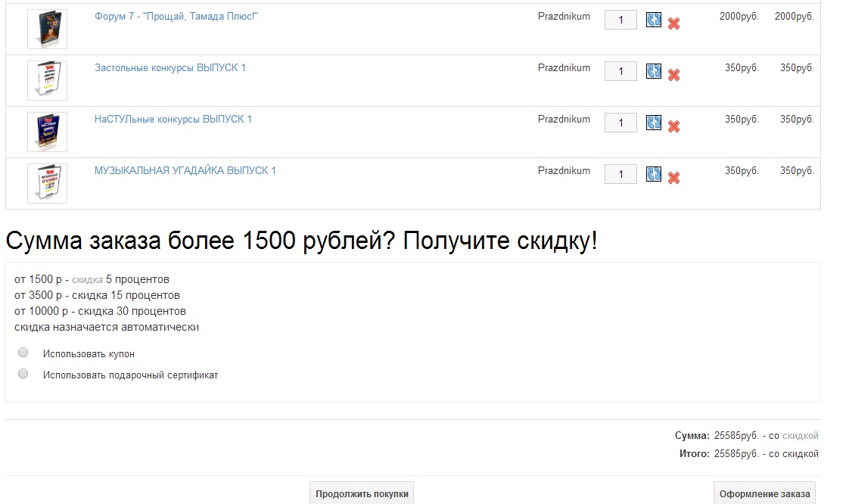Screen dimensions: 846x504
Task: Click скидка link in 1500 р line
Action: pyautogui.click(x=88, y=279)
